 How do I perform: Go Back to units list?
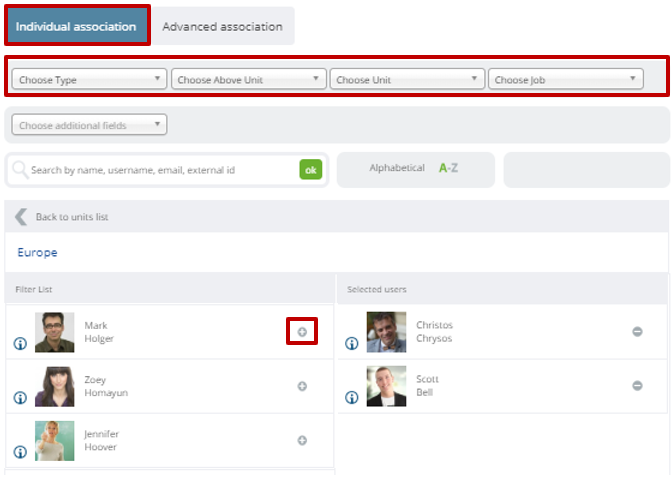pyautogui.click(x=72, y=217)
